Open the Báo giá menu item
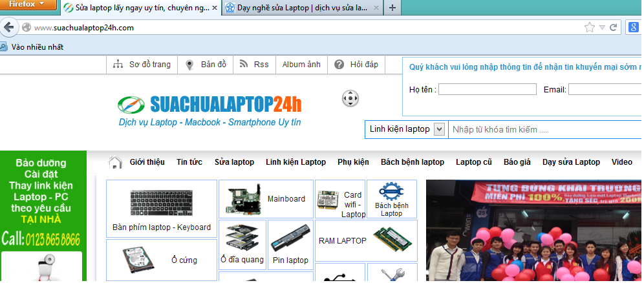644x283 pixels. pos(517,162)
